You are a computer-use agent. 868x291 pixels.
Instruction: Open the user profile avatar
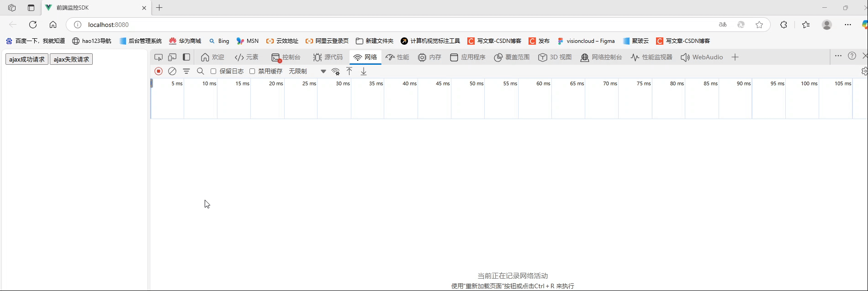[x=827, y=25]
